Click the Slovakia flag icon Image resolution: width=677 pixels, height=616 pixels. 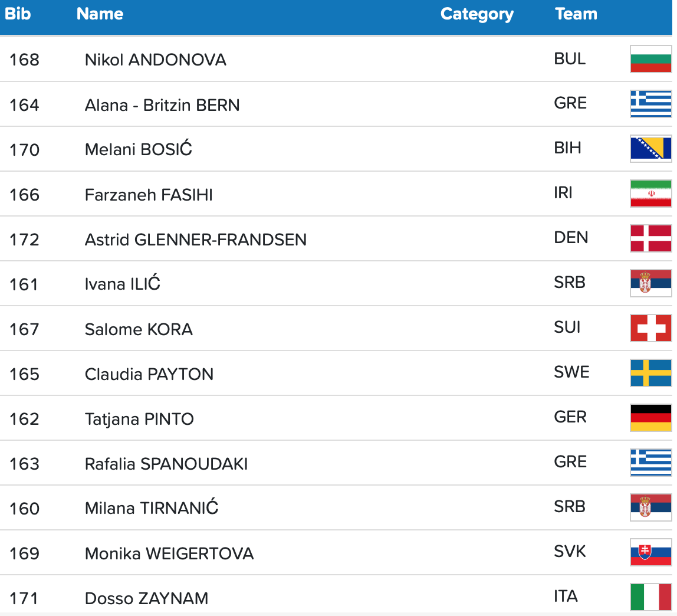click(x=650, y=552)
